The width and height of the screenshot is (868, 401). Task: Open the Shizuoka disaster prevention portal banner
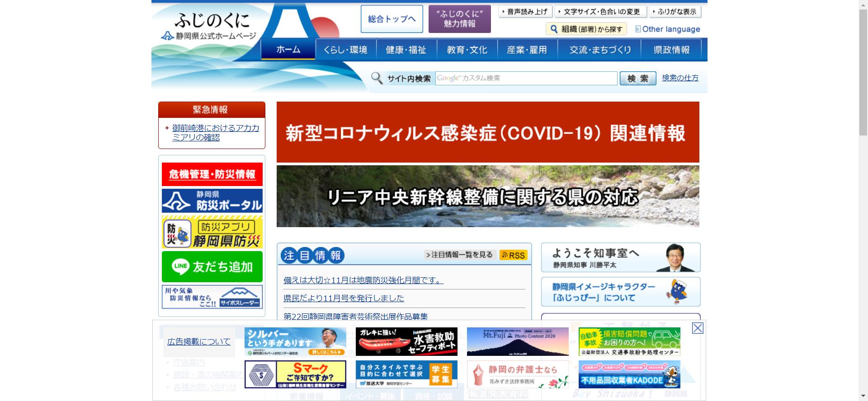(x=212, y=200)
